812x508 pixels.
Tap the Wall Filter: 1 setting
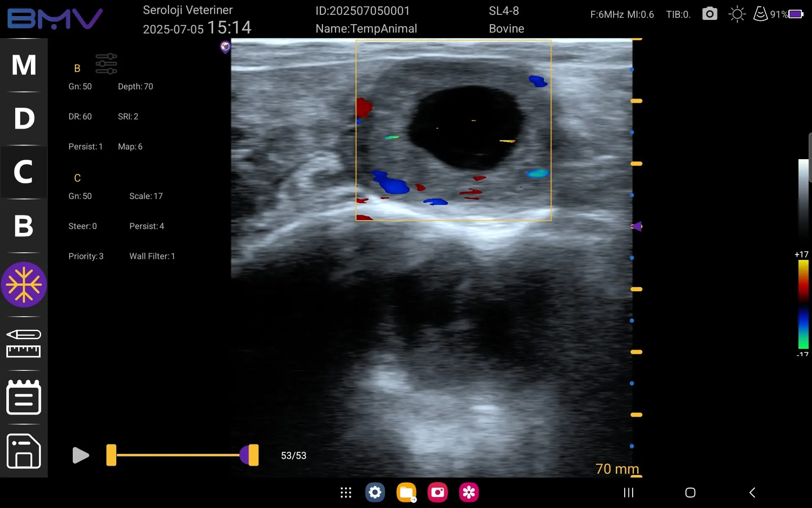(152, 256)
